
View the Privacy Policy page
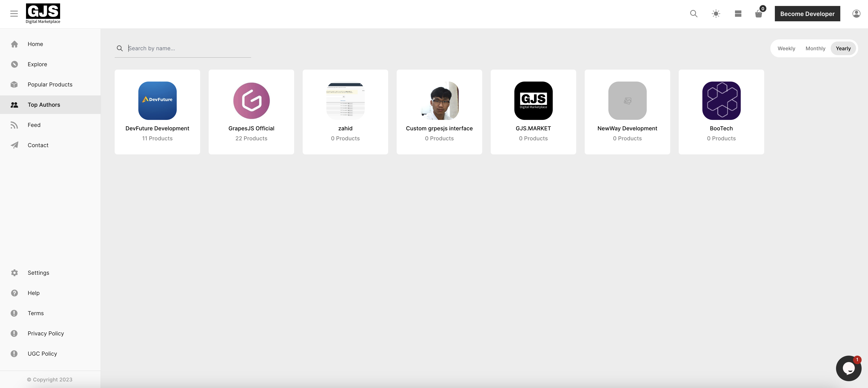50,333
